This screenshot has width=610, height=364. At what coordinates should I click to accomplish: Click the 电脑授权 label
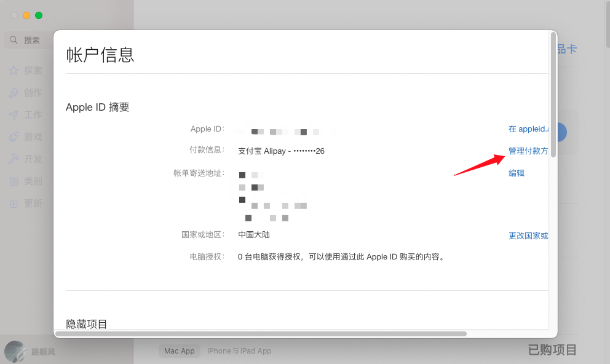click(207, 256)
